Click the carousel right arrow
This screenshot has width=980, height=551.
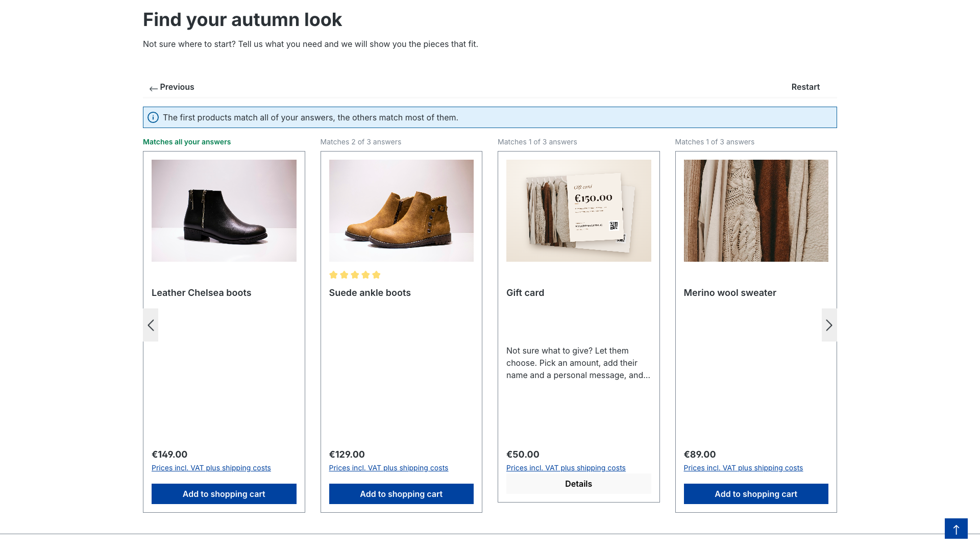coord(829,325)
